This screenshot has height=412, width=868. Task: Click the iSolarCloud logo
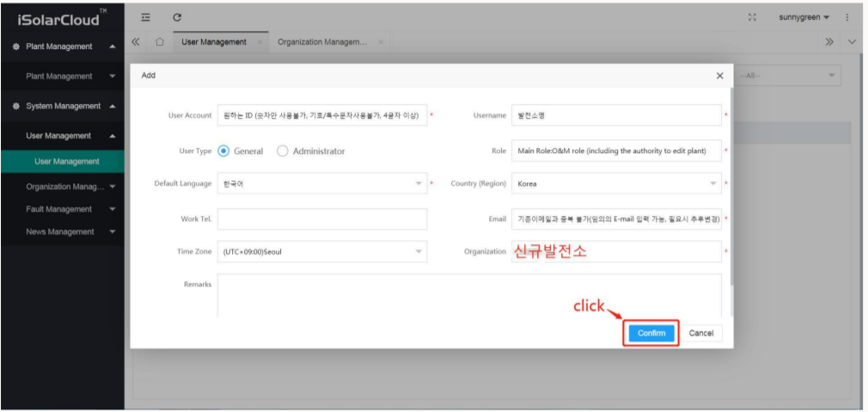pos(63,18)
